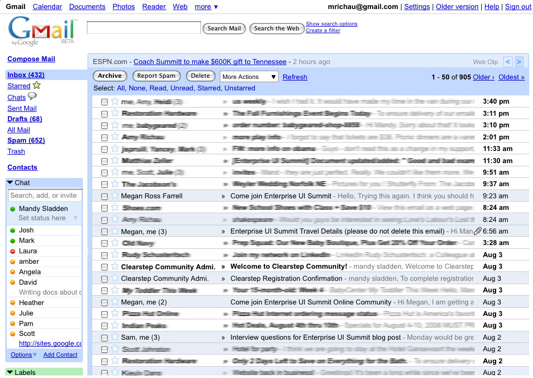Star the Megan, me (2) email

(x=115, y=302)
